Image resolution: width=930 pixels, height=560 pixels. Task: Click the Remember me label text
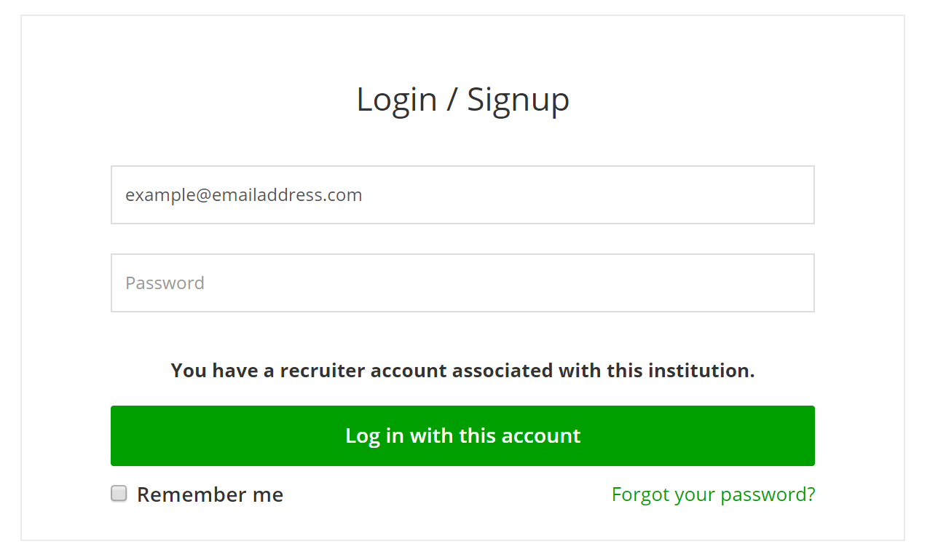coord(210,494)
